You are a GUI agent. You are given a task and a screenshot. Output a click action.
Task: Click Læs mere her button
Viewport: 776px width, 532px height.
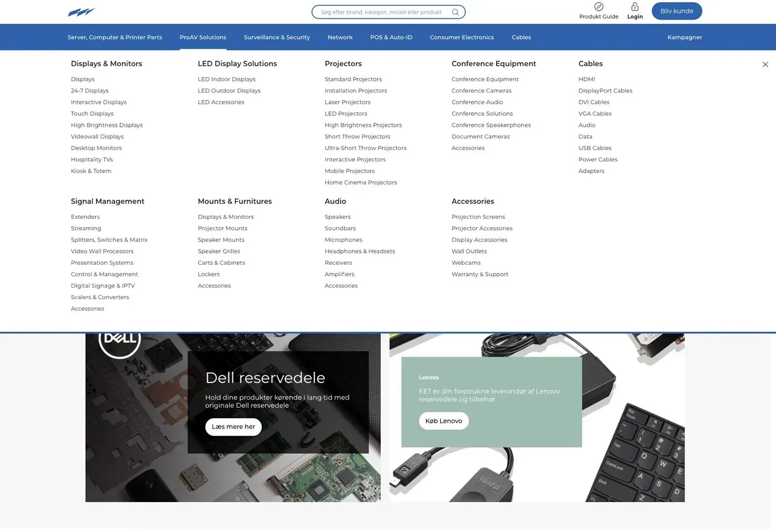tap(233, 427)
